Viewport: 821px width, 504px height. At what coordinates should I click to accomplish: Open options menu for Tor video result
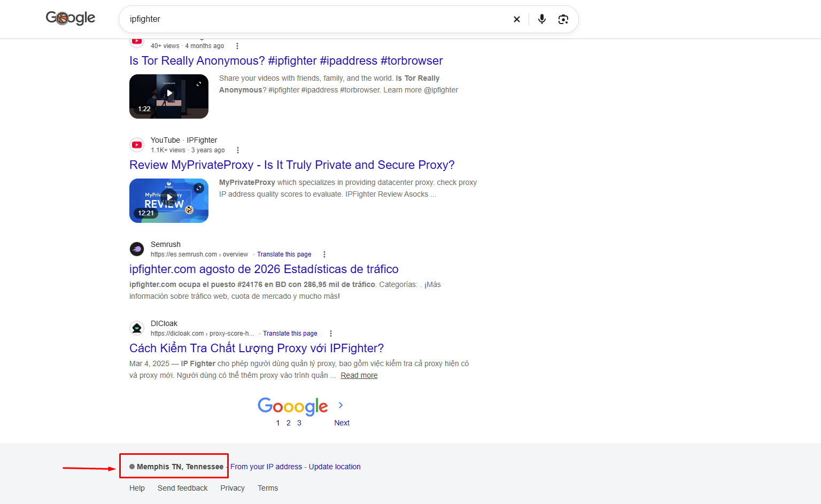237,46
